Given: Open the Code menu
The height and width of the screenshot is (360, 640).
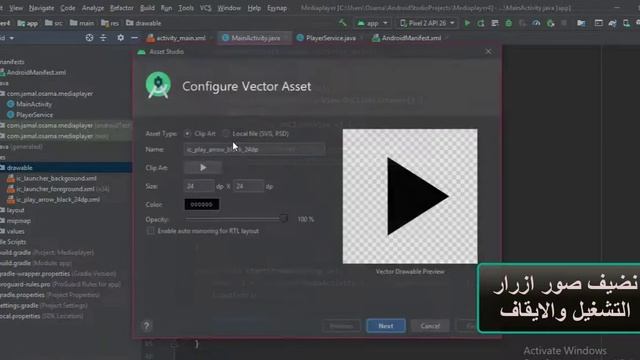Looking at the screenshot, I should click(x=68, y=8).
